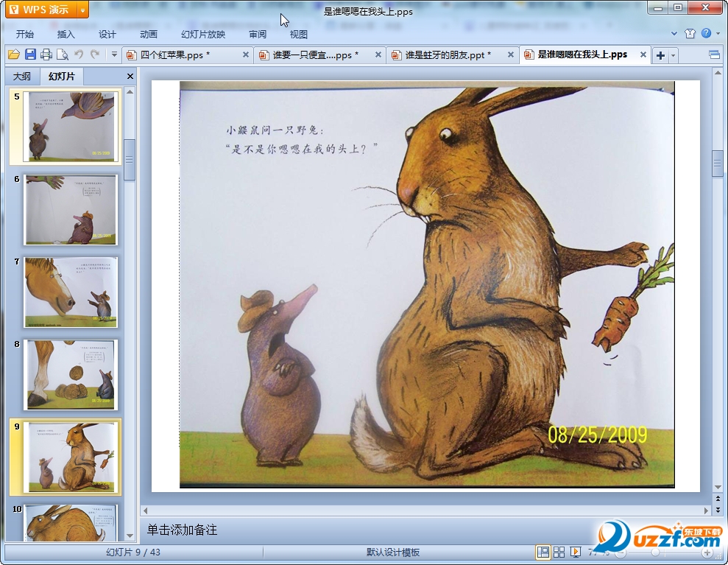Start slideshow from status bar icon

576,552
